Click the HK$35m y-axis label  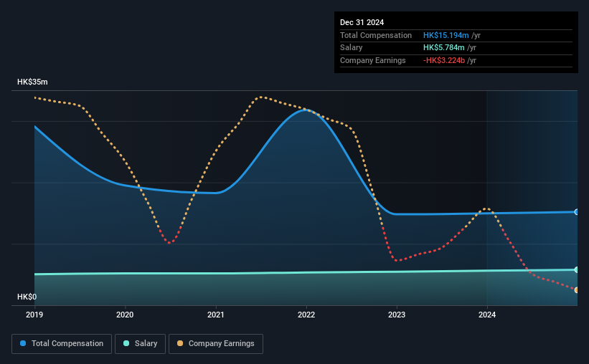pos(32,82)
